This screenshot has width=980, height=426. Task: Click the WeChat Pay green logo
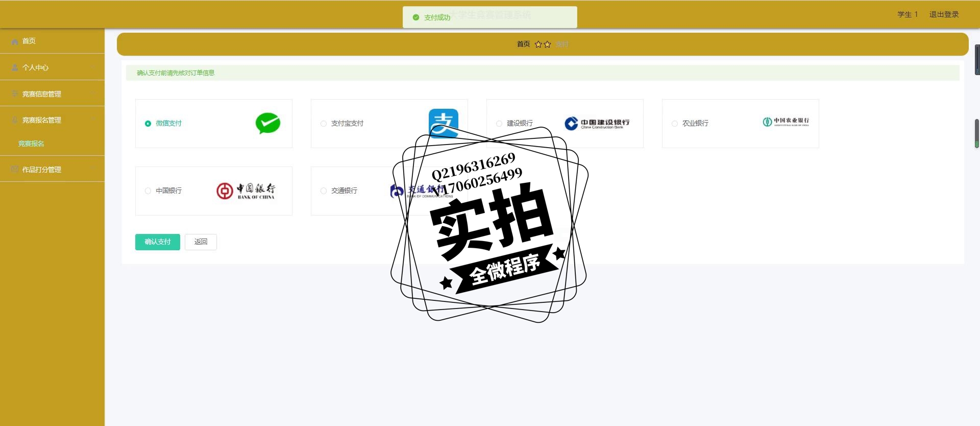268,123
